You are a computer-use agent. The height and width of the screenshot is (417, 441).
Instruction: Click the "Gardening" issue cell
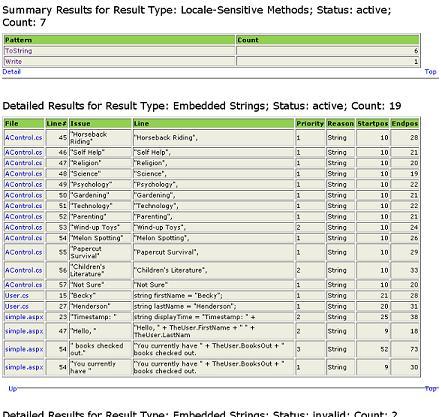tap(100, 195)
